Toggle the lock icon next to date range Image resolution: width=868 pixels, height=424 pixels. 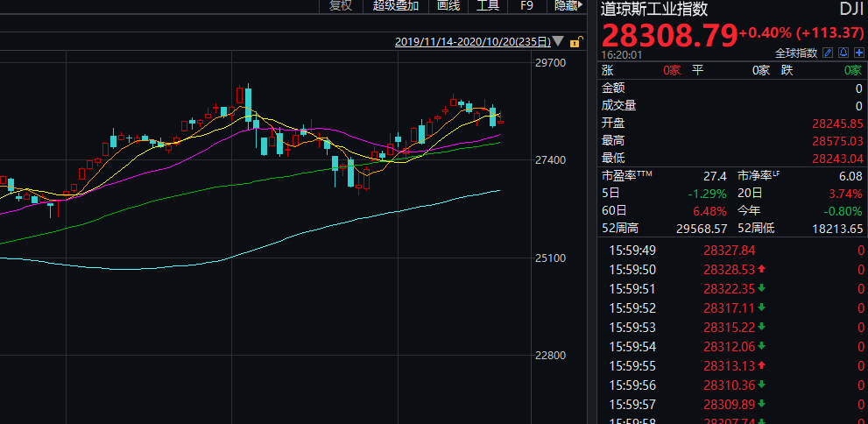575,41
